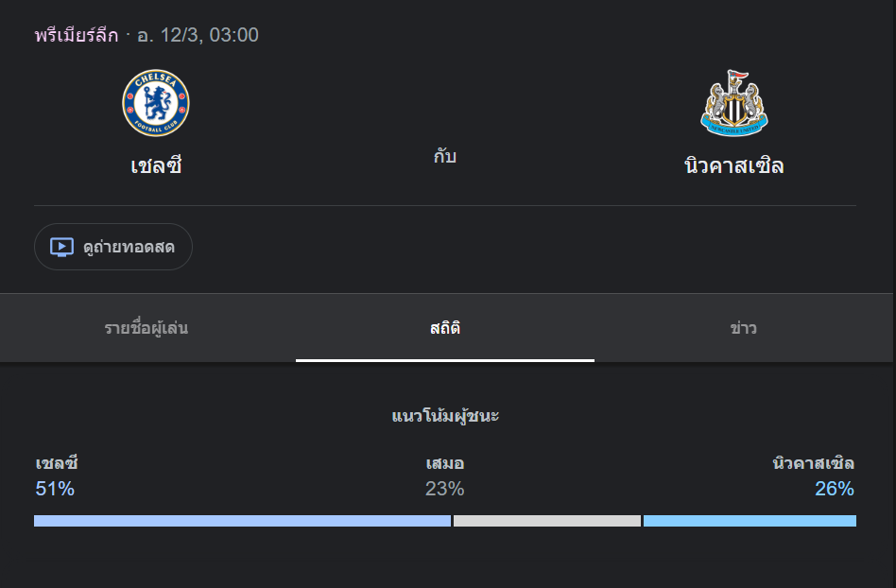This screenshot has width=896, height=588.
Task: Click the แนวโน้มผู้ชนะ winner trend heading
Action: point(445,415)
